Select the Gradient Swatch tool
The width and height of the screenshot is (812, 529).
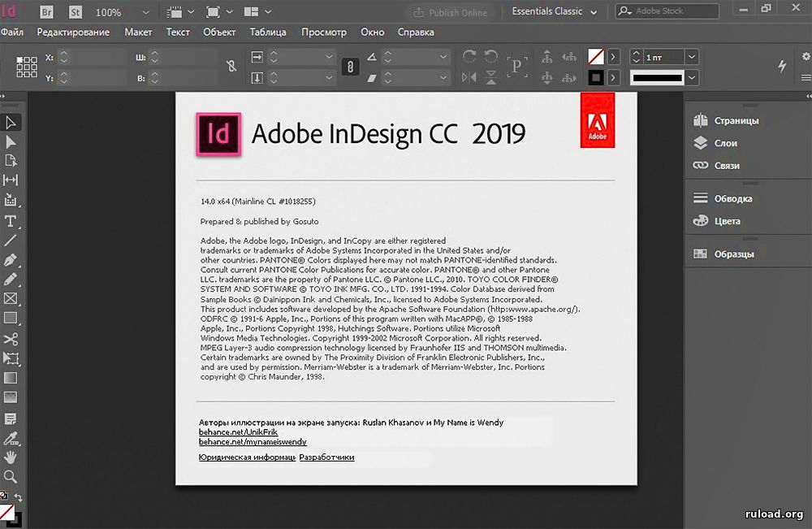[11, 378]
